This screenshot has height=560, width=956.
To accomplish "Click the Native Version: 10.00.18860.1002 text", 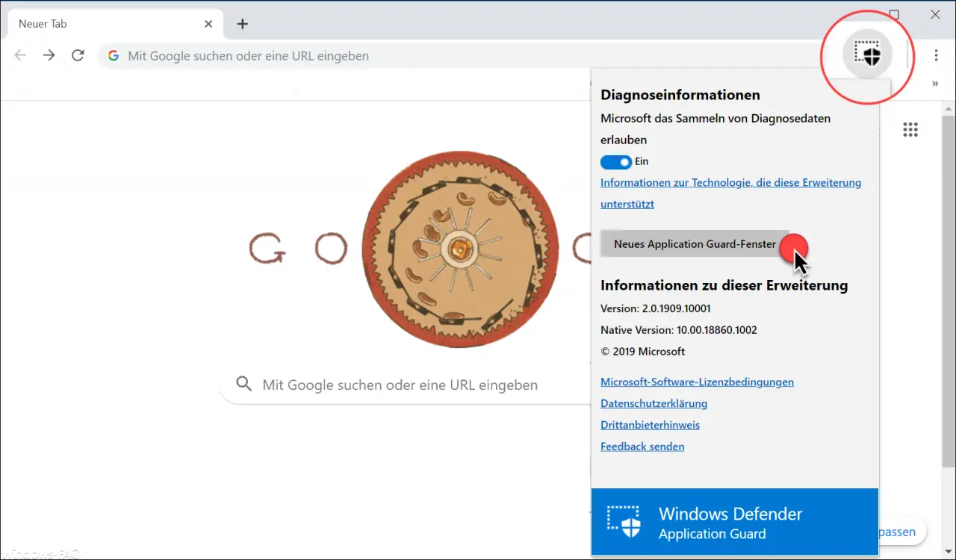I will (x=679, y=330).
